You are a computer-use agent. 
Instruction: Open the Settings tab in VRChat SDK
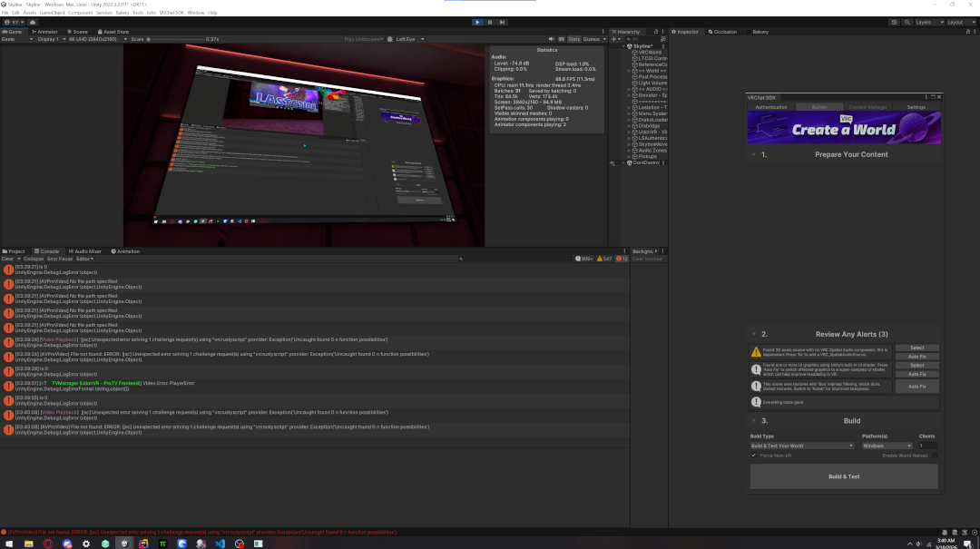tap(916, 107)
